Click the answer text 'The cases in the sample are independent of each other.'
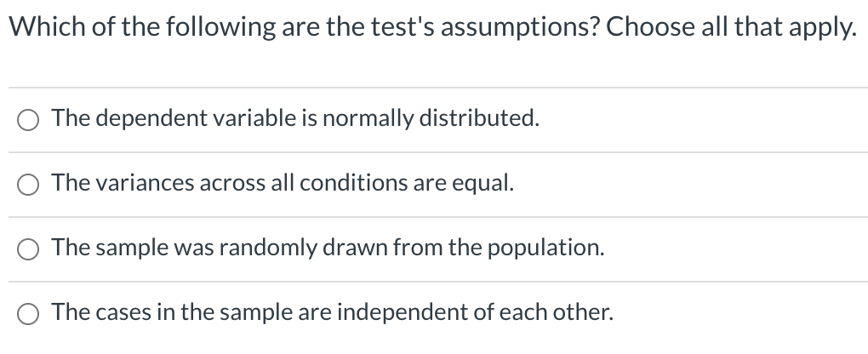 [x=332, y=312]
